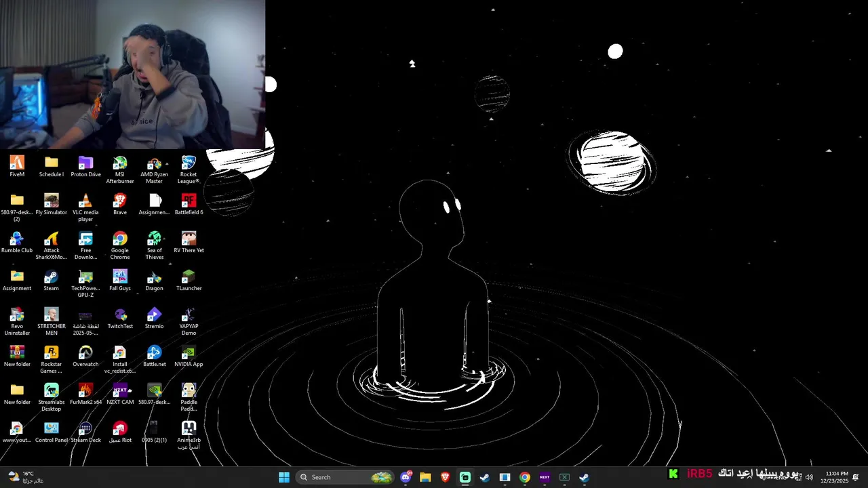Open the Assignmen... document file
Screen dimensions: 868x488
point(155,205)
